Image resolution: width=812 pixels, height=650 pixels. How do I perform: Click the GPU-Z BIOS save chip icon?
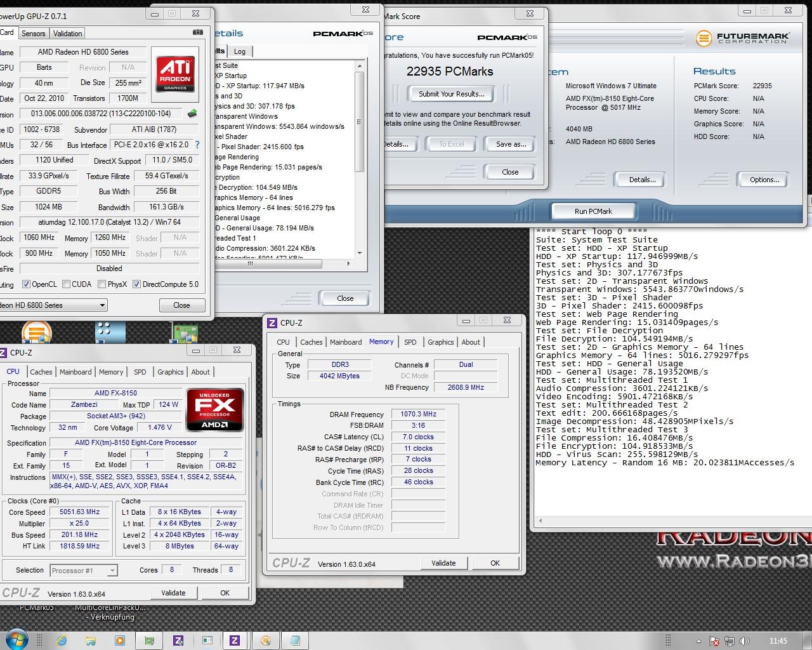pyautogui.click(x=192, y=114)
